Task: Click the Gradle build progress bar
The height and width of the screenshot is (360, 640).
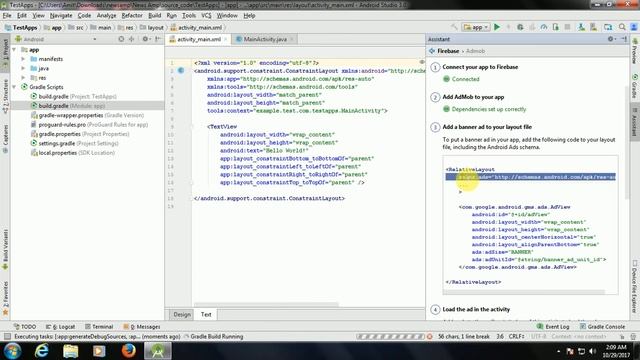Action: pyautogui.click(x=391, y=337)
